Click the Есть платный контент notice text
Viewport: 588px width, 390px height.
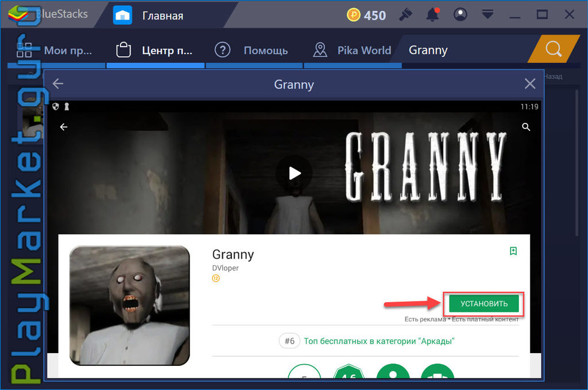(485, 319)
